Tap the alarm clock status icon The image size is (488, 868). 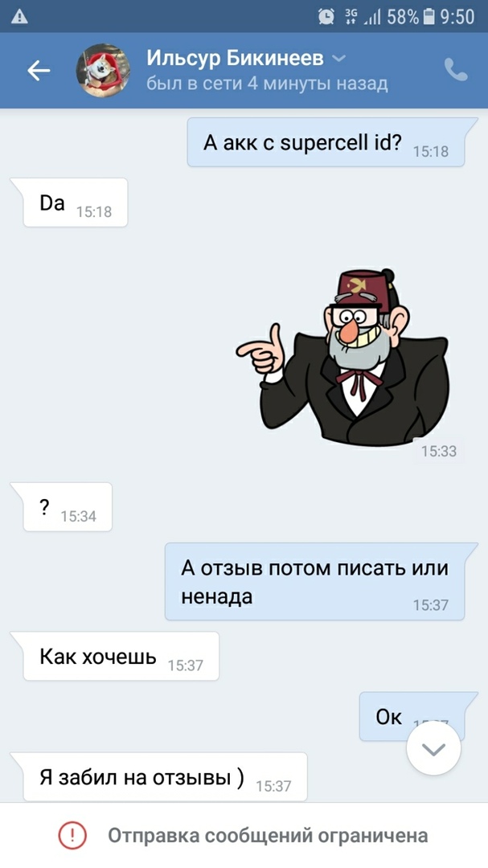(x=327, y=17)
